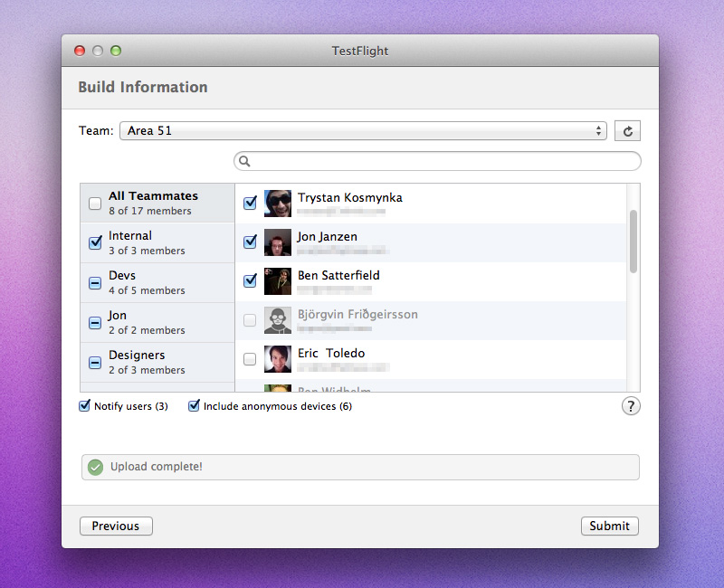Image resolution: width=724 pixels, height=588 pixels.
Task: Open the Team dropdown showing Area 51
Action: click(364, 130)
